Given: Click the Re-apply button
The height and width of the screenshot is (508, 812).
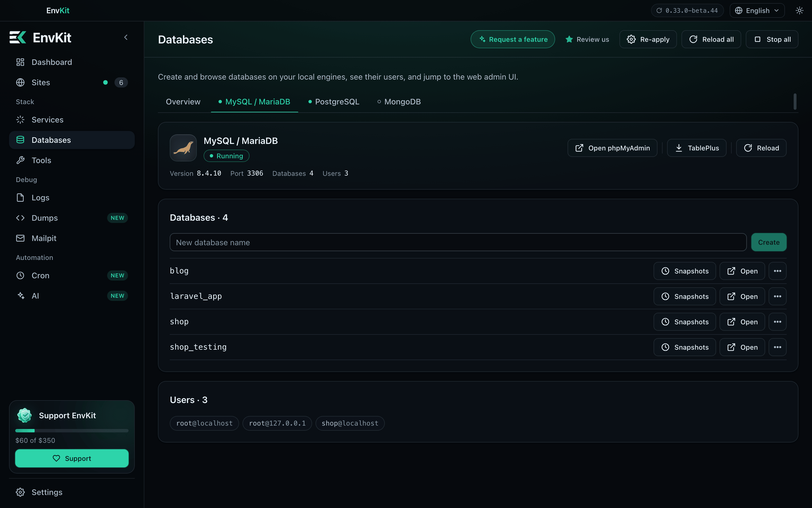Looking at the screenshot, I should 648,39.
